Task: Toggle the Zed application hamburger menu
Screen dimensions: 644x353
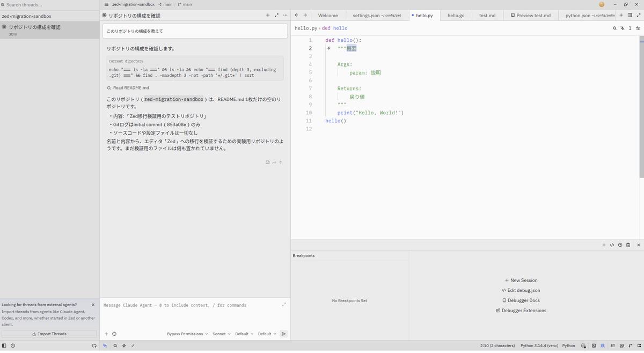Action: tap(106, 4)
